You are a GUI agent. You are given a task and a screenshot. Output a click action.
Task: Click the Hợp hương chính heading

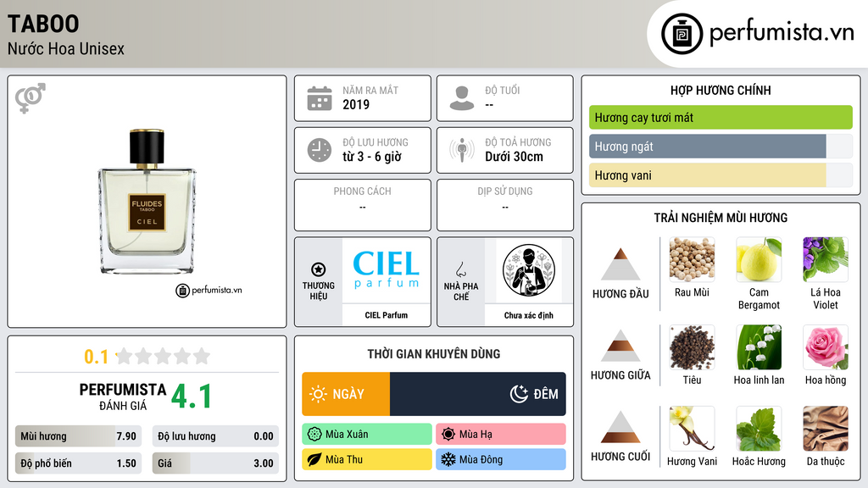[x=721, y=90]
